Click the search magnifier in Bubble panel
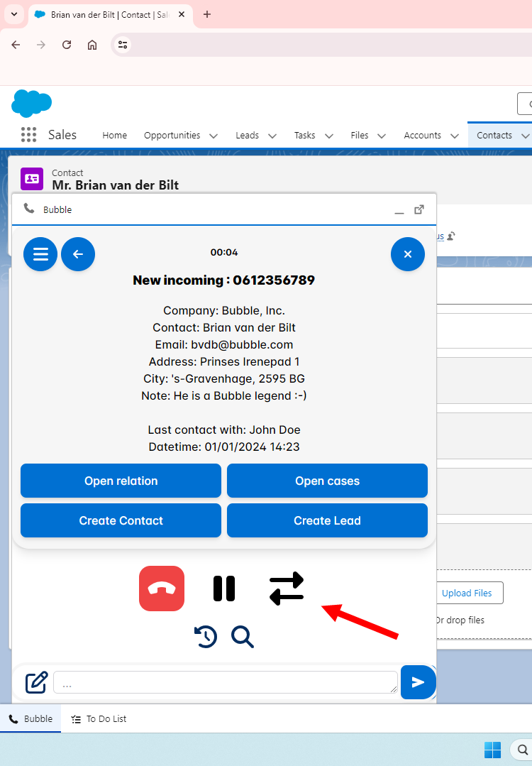The width and height of the screenshot is (532, 766). (x=243, y=637)
